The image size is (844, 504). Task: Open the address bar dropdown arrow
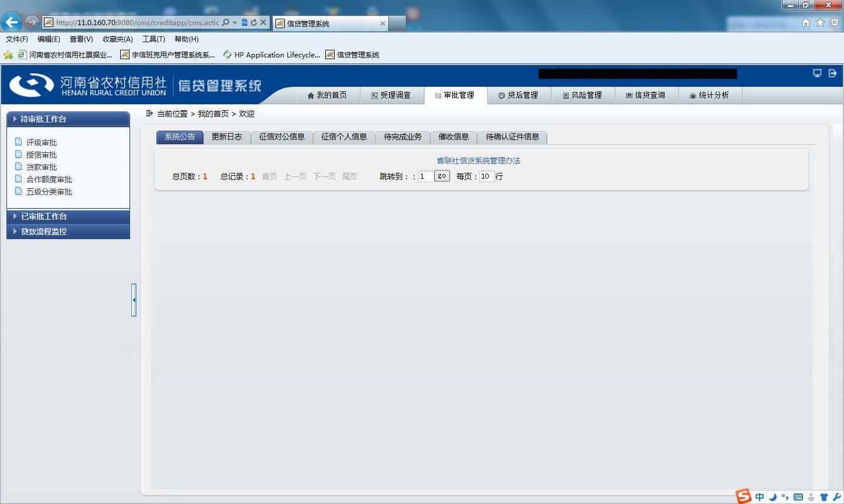[234, 22]
